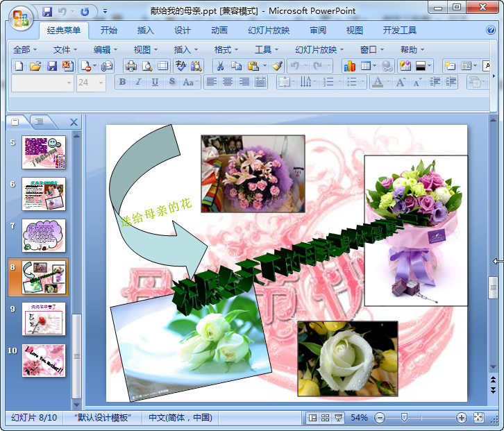Image resolution: width=504 pixels, height=431 pixels.
Task: Open PowerPoint Help question mark
Action: point(491,31)
